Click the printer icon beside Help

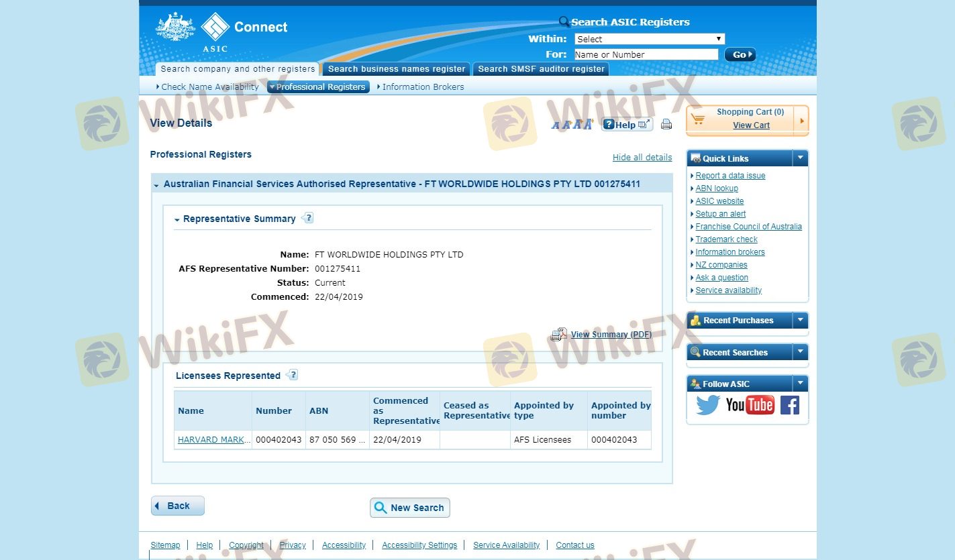point(666,124)
